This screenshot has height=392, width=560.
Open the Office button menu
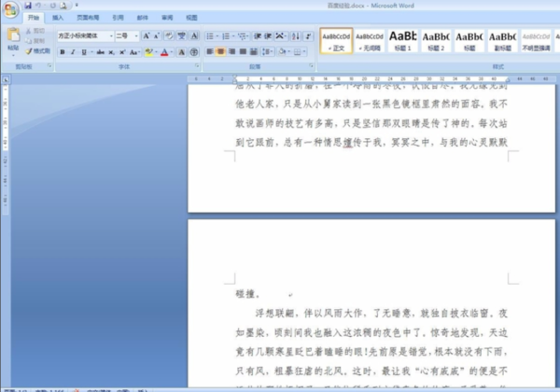pyautogui.click(x=10, y=9)
